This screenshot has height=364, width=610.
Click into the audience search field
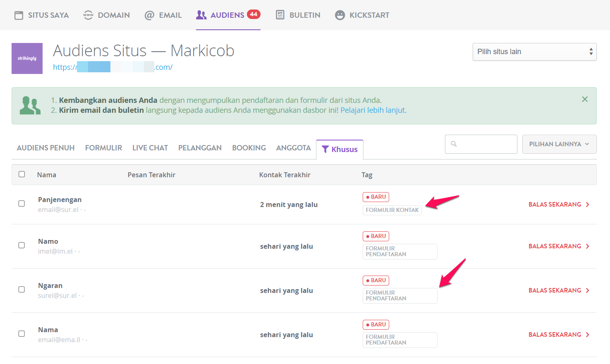481,144
